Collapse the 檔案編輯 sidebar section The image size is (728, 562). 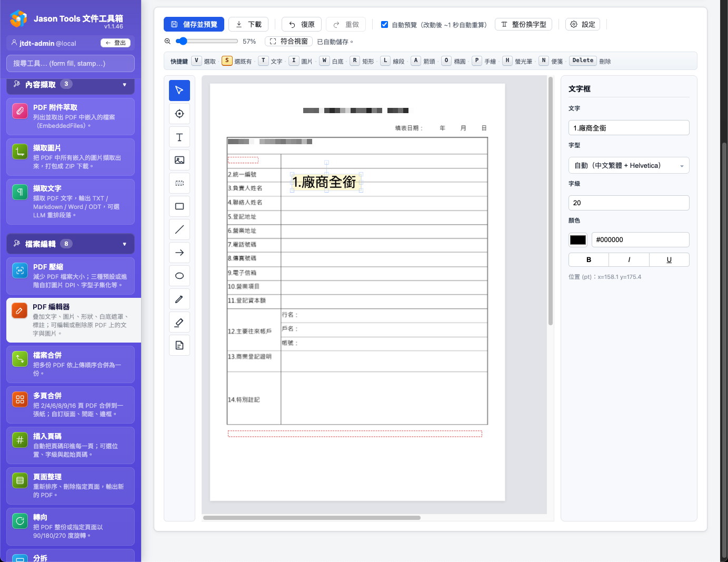(x=125, y=244)
